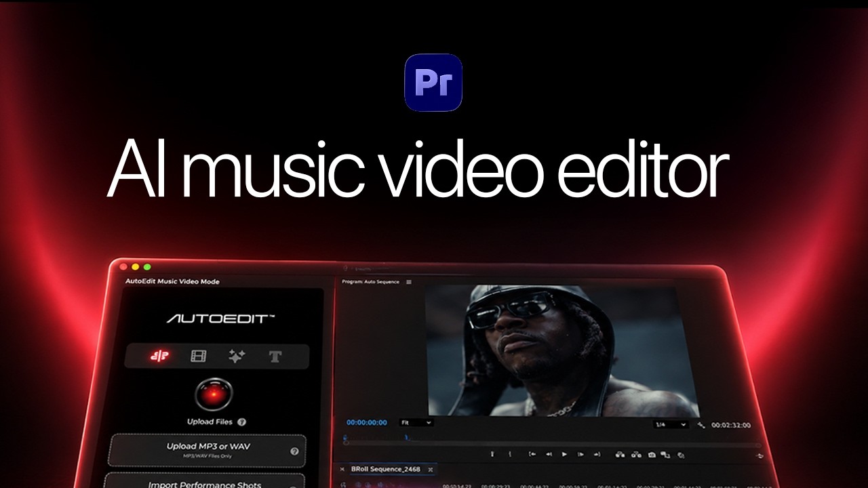Click the yellow minimize window button
Viewport: 868px width, 488px height.
pos(136,267)
